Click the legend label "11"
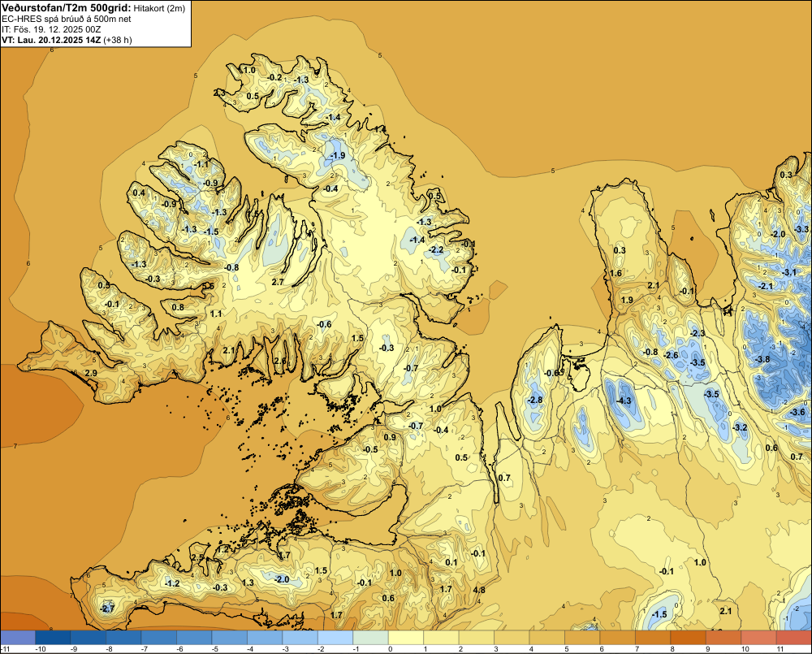812x654 pixels. pyautogui.click(x=781, y=649)
